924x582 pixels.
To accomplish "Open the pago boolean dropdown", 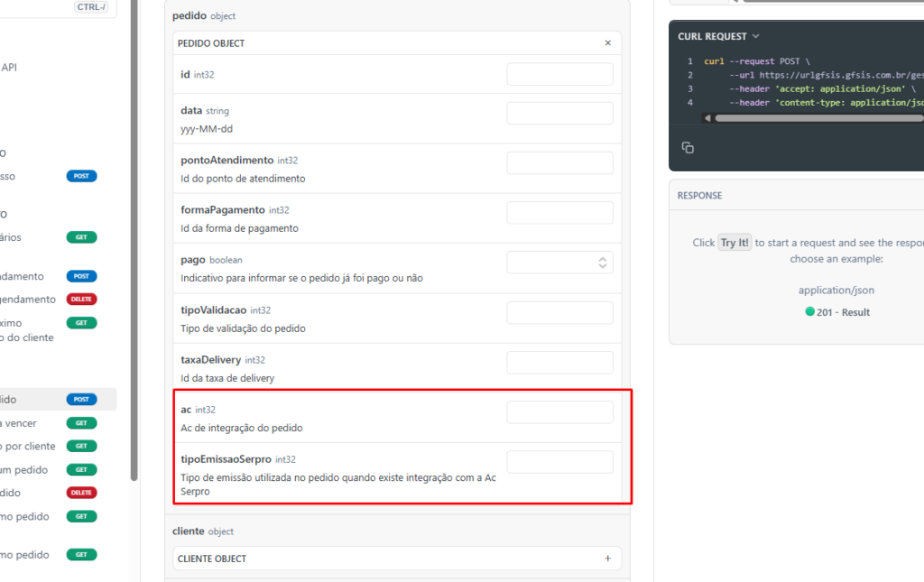I will point(559,263).
